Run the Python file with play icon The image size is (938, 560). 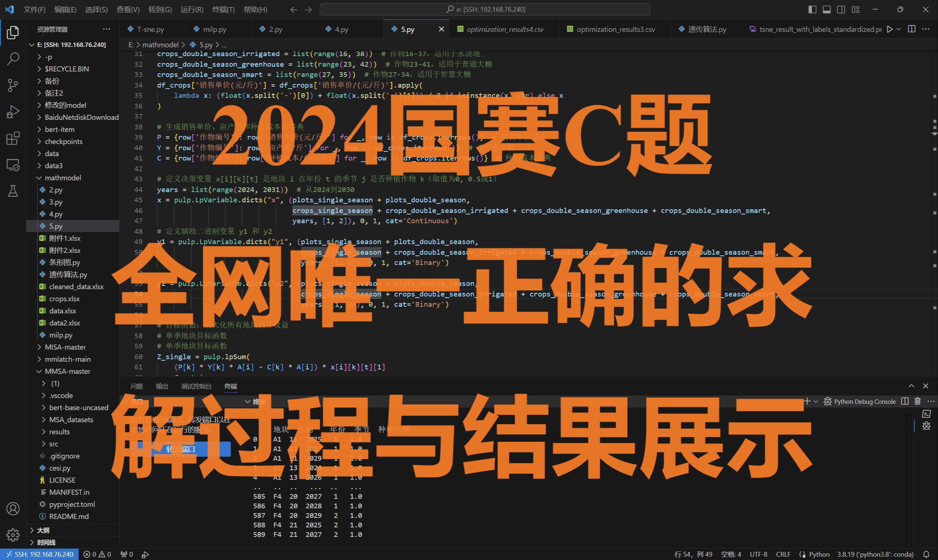(890, 29)
